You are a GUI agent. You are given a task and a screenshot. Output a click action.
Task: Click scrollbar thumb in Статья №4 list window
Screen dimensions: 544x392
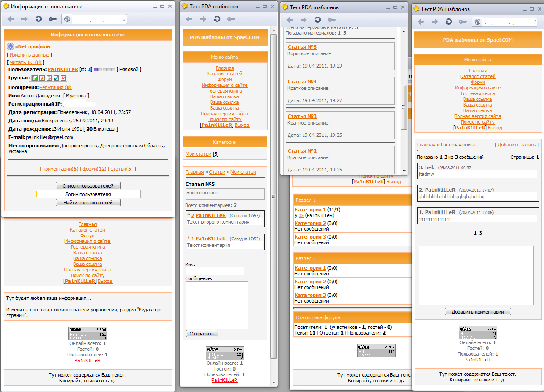(x=404, y=107)
